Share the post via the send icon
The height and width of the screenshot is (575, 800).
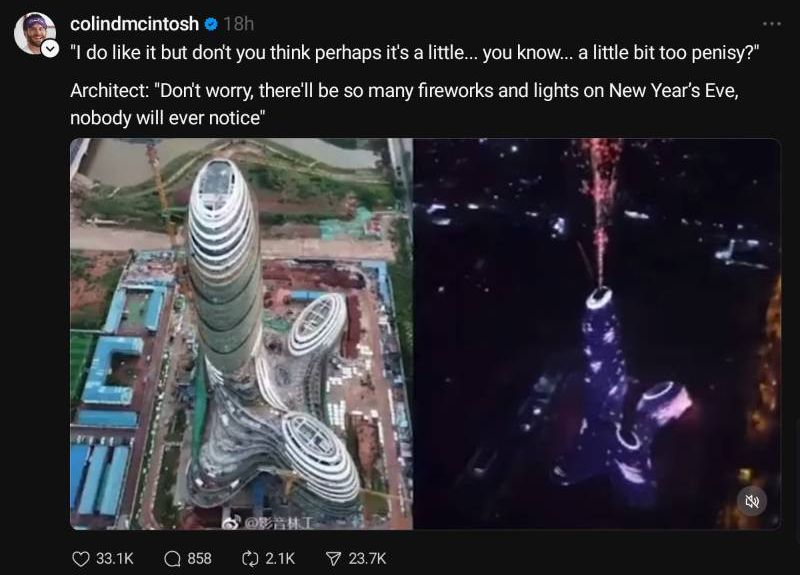[x=334, y=558]
